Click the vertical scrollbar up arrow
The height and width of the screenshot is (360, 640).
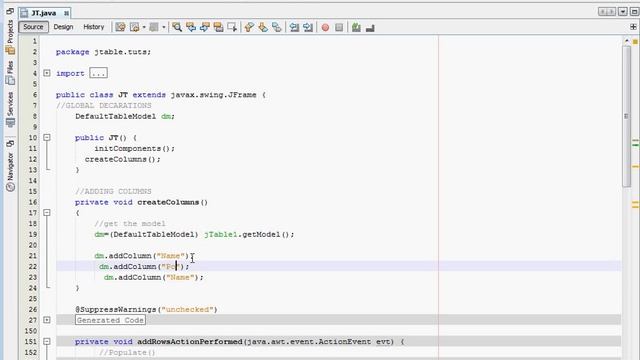627,40
